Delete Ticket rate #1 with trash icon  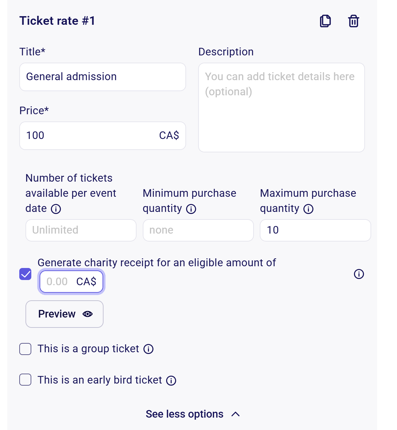[353, 21]
